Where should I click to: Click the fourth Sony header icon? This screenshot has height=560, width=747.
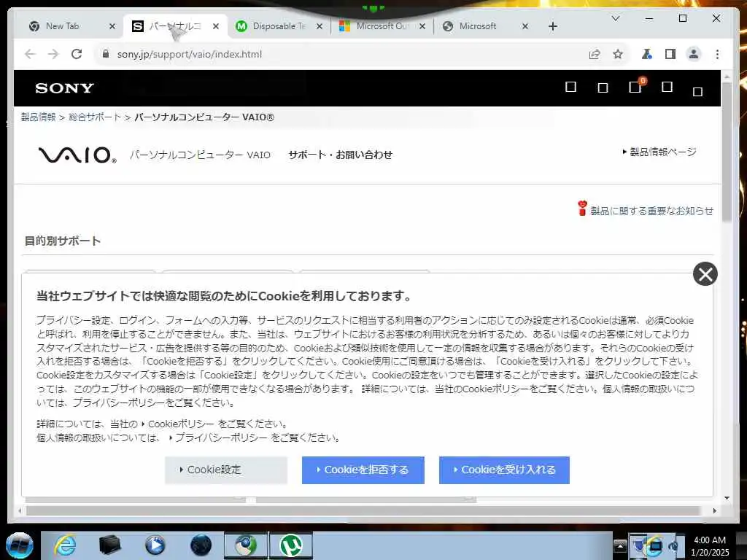pos(667,87)
